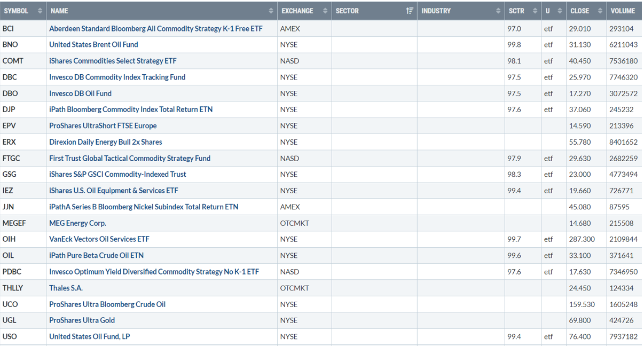Open United States Brent Oil Fund link
Screen dimensions: 644x346
coord(93,45)
